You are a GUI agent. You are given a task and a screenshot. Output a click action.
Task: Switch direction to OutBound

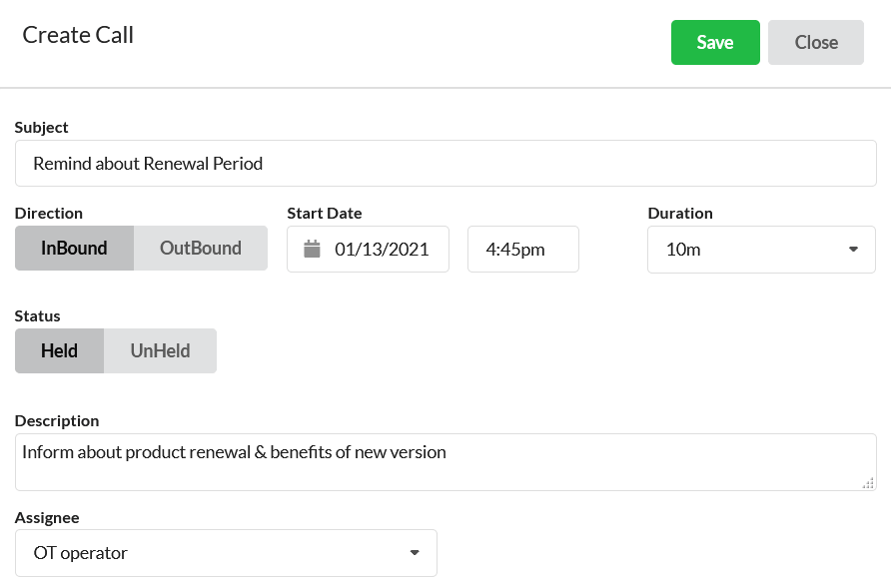201,249
